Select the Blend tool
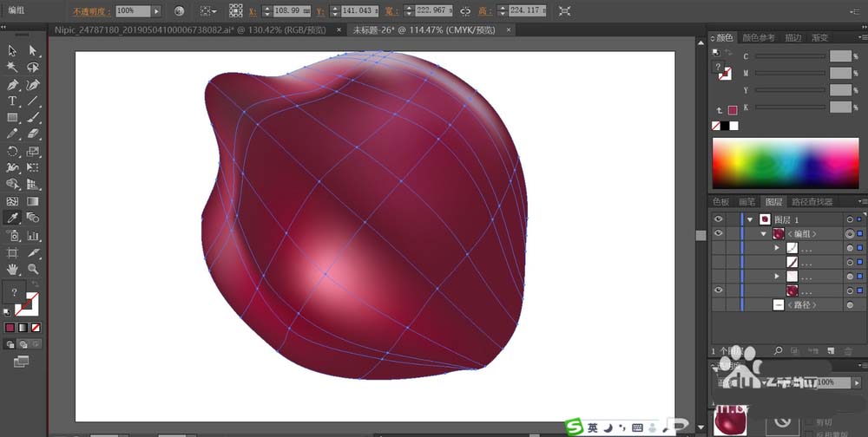868x437 pixels. [x=33, y=218]
